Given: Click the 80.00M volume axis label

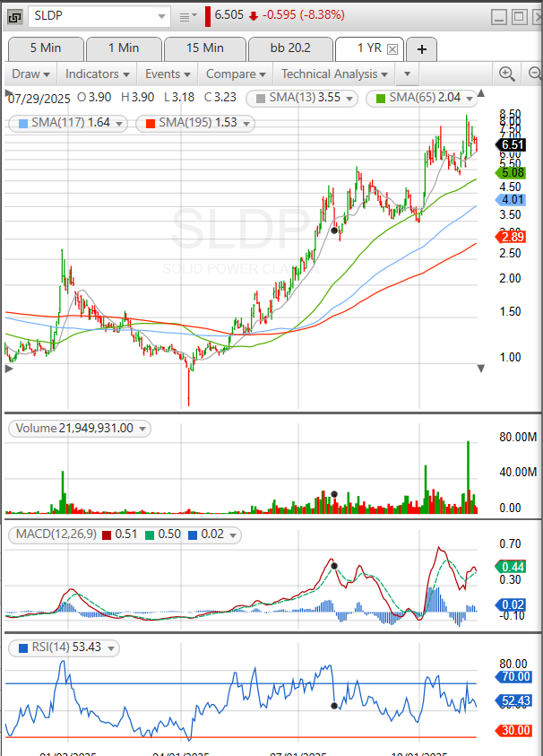Looking at the screenshot, I should [518, 438].
